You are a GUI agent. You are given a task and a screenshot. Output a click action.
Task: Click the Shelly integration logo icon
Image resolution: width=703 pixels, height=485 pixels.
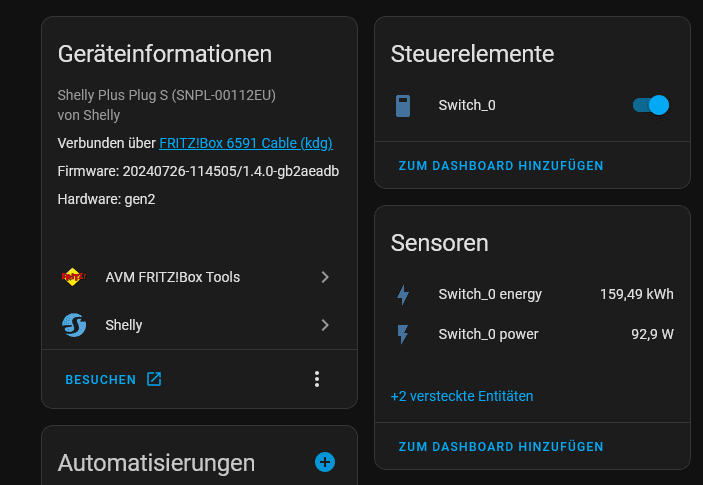coord(74,325)
